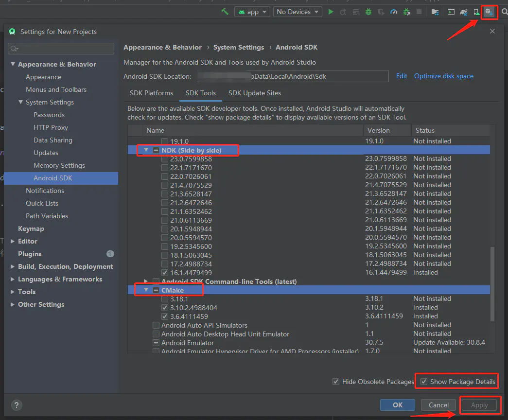
Task: Close the Settings dialog with X
Action: (x=492, y=31)
